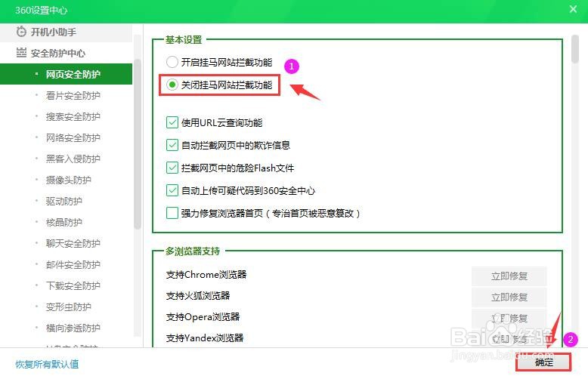This screenshot has width=588, height=376.
Task: Select 开启挂马网站拦截功能 radio button
Action: tap(172, 62)
